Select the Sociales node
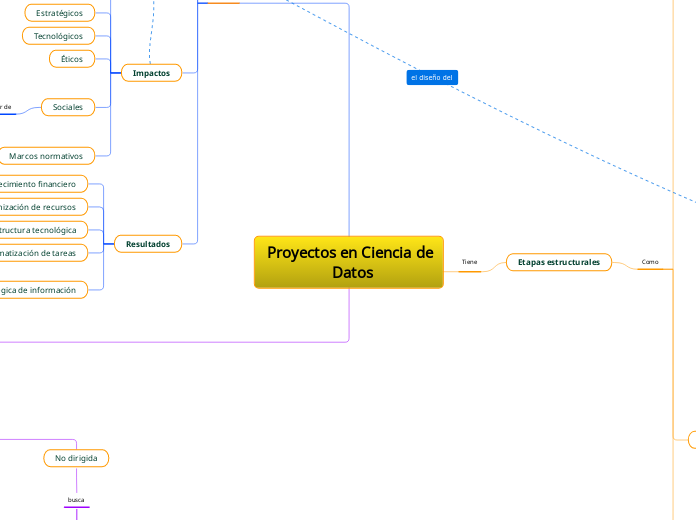This screenshot has width=696, height=520. pyautogui.click(x=68, y=107)
